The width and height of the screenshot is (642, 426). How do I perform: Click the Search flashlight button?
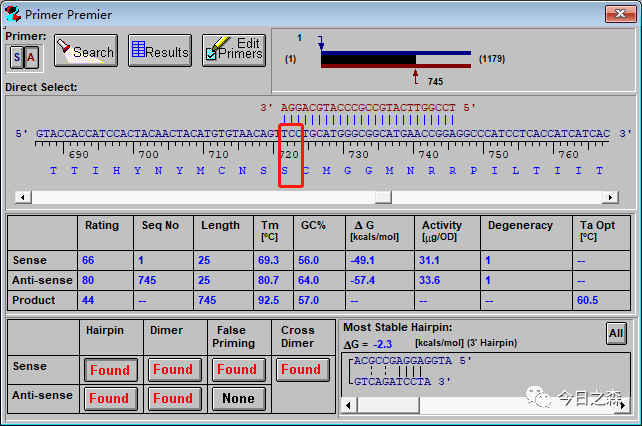(x=86, y=50)
